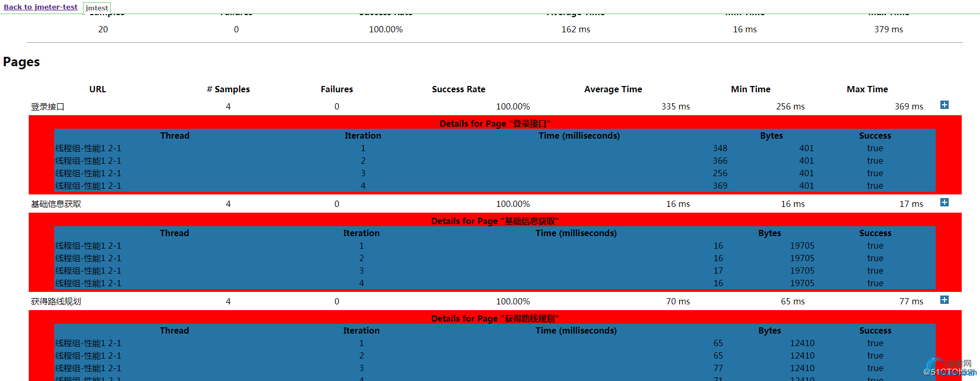980x381 pixels.
Task: Click the 登录接口 URL entry
Action: pos(47,107)
